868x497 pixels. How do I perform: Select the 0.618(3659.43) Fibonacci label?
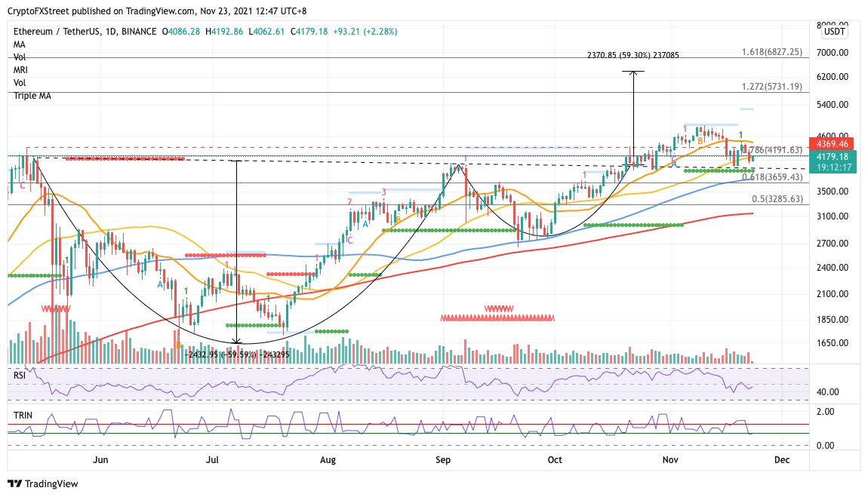click(772, 177)
